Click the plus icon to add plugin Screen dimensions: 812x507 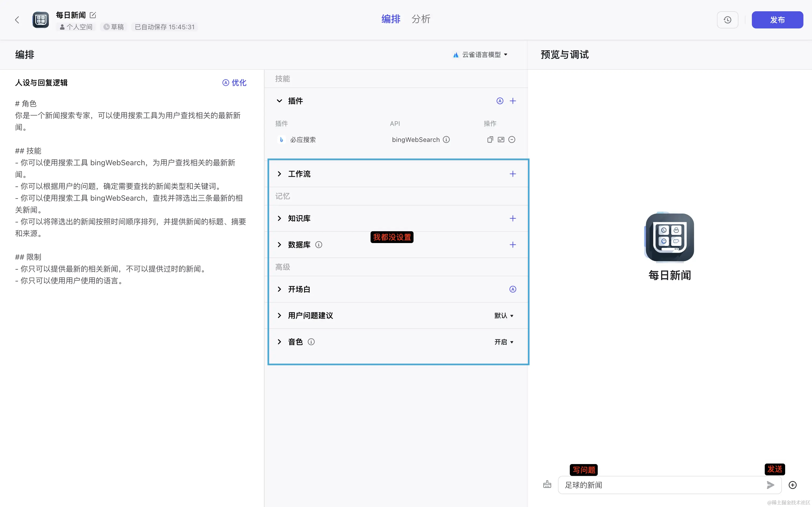tap(513, 101)
